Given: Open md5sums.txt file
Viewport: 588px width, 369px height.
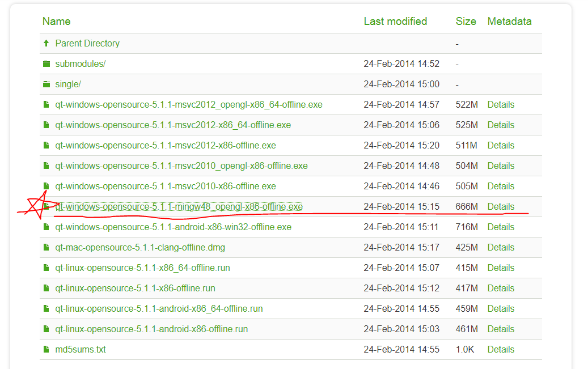Looking at the screenshot, I should pos(81,350).
